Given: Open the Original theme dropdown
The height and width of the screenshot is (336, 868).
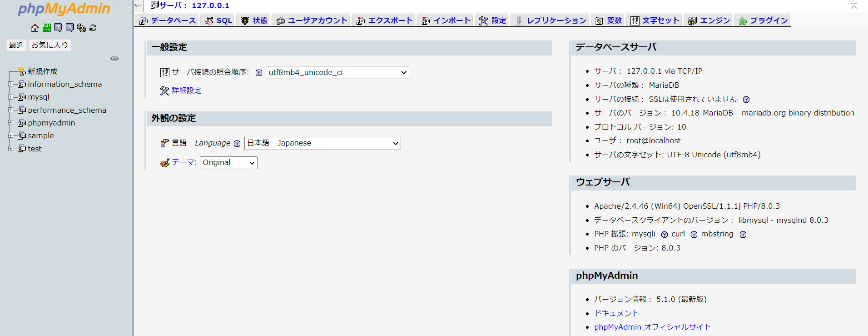Looking at the screenshot, I should (228, 163).
